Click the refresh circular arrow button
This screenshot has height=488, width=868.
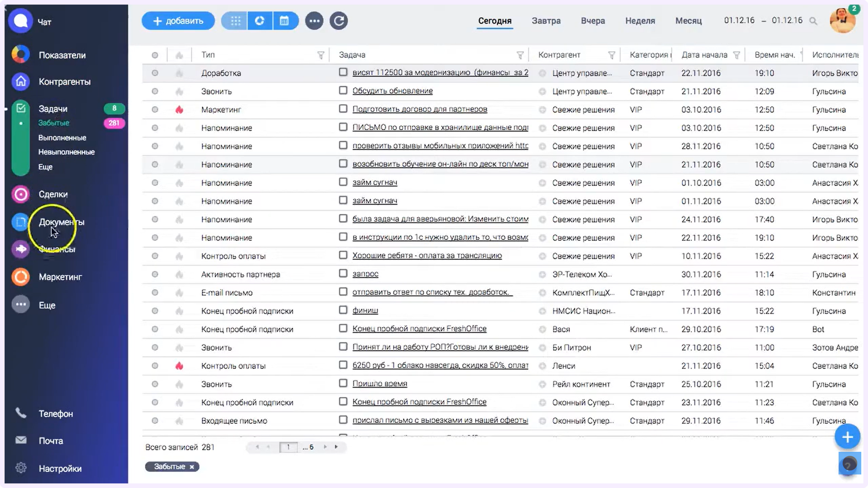(x=339, y=21)
